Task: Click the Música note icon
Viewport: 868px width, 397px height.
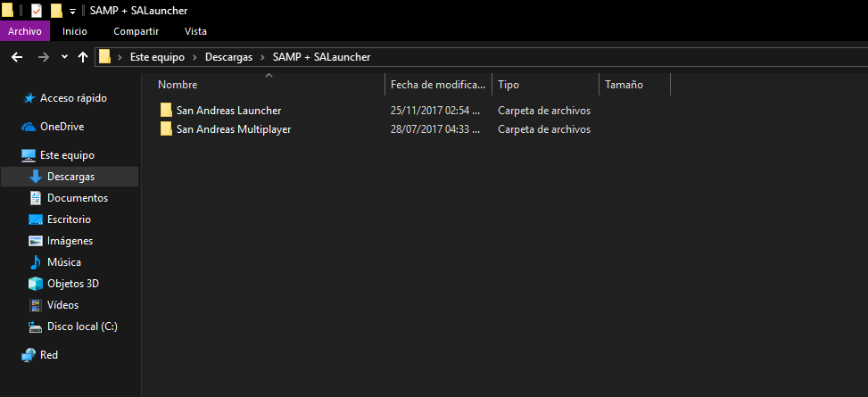Action: coord(36,262)
